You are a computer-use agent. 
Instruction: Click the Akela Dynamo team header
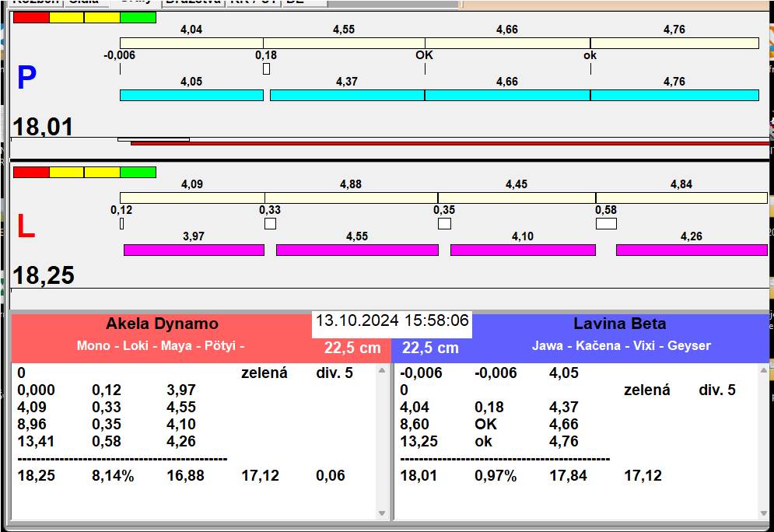click(162, 324)
